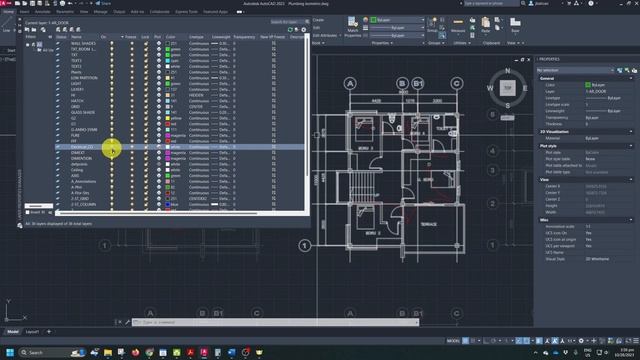Click the S compass direction on ViewCube
The height and width of the screenshot is (360, 640).
click(508, 106)
